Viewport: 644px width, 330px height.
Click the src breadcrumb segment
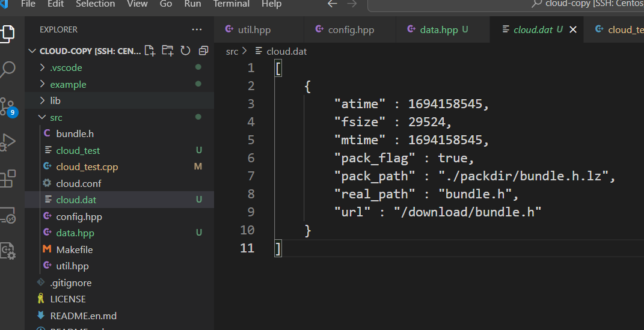click(x=232, y=51)
